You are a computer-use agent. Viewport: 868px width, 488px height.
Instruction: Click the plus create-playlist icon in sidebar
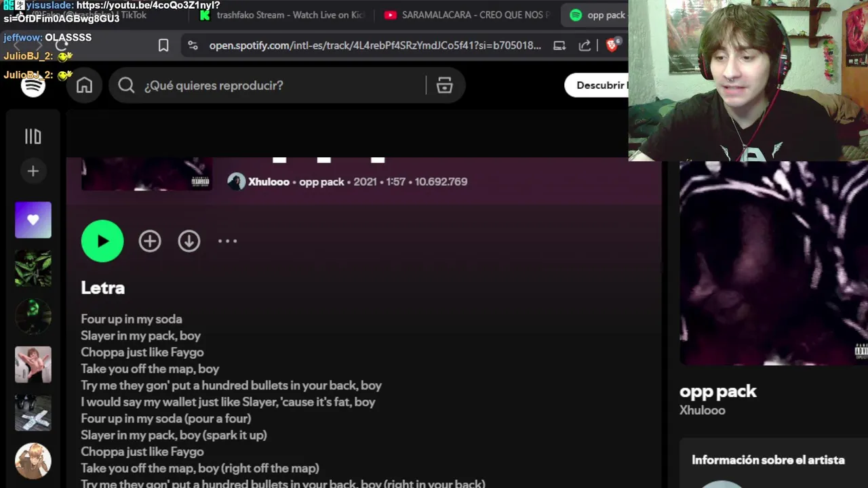[x=33, y=171]
